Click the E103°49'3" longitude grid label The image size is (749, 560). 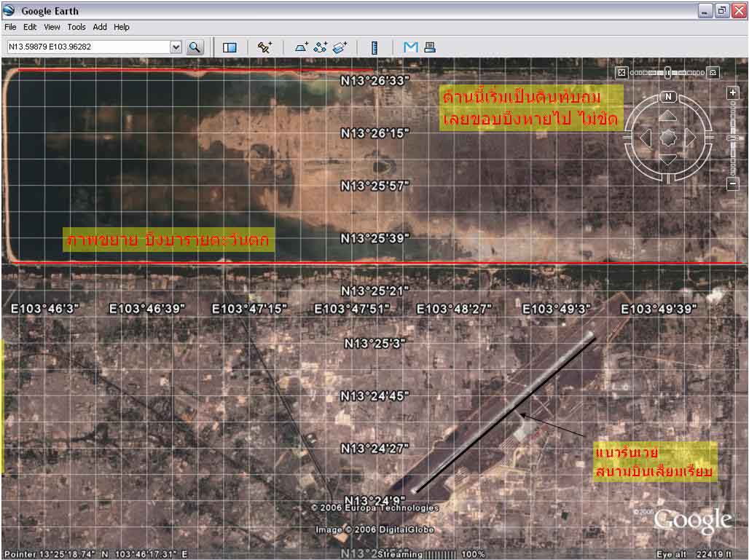(x=557, y=309)
